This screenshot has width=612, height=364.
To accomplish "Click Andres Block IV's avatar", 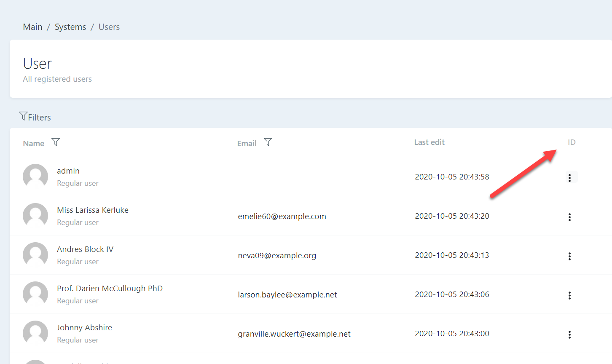I will 35,255.
